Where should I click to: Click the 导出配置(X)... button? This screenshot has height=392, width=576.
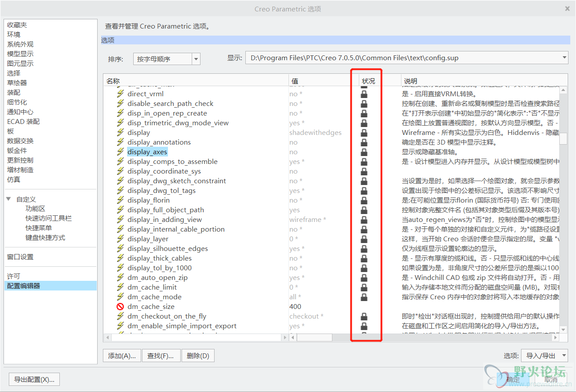(x=34, y=379)
